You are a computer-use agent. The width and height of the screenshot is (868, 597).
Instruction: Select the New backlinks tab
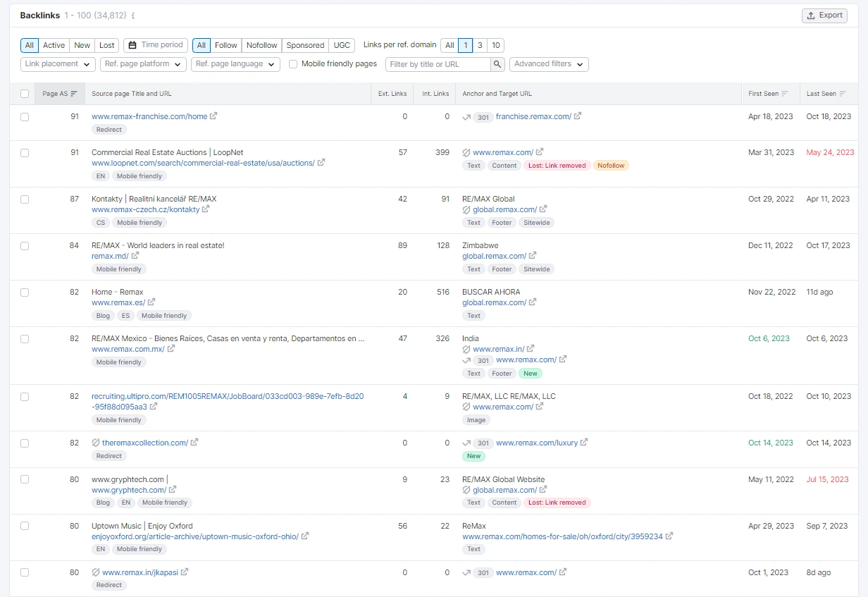[82, 45]
